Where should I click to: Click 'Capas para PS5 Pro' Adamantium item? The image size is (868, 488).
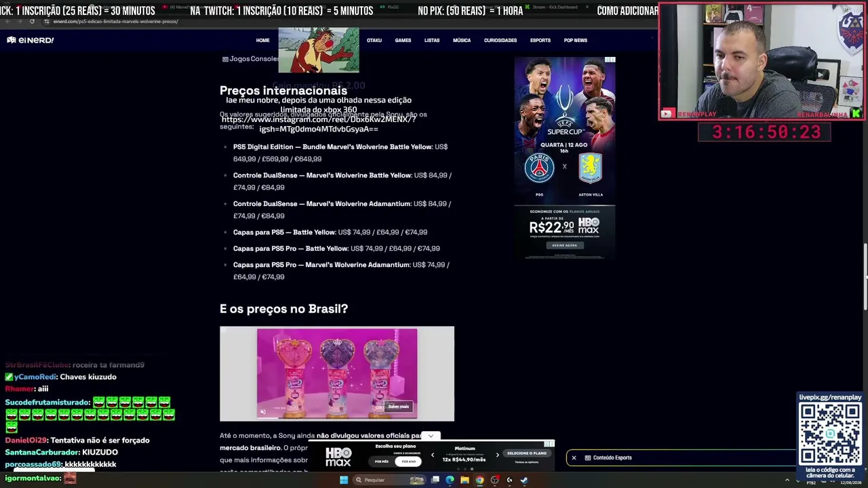pos(341,270)
